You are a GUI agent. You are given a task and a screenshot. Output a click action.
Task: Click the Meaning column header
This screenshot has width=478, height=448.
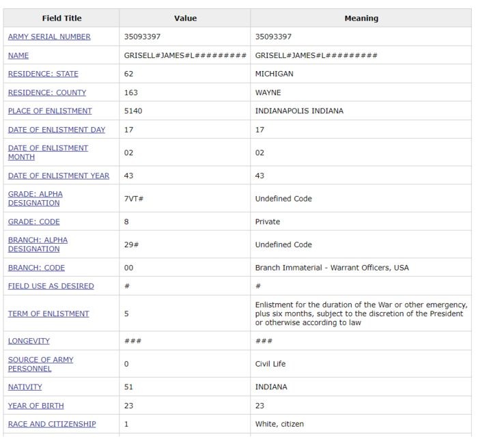(x=361, y=18)
